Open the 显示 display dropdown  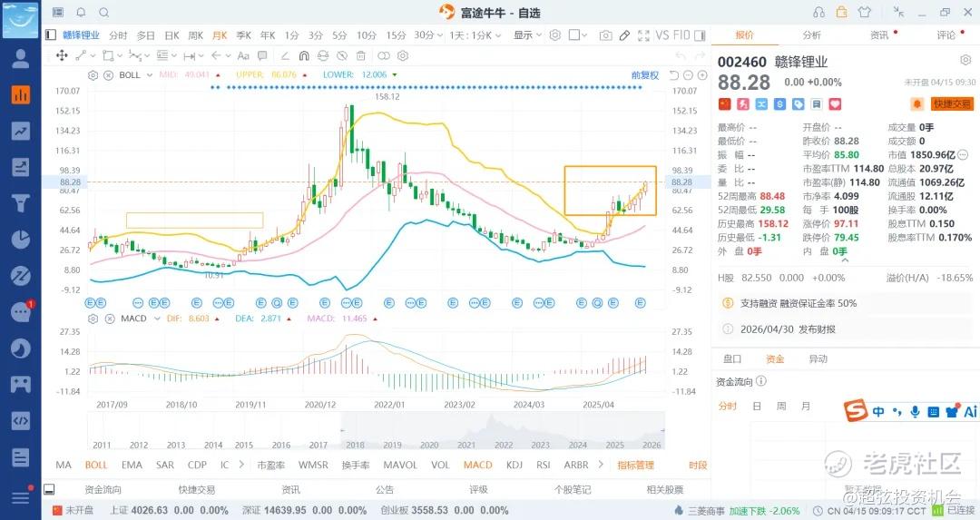(527, 35)
